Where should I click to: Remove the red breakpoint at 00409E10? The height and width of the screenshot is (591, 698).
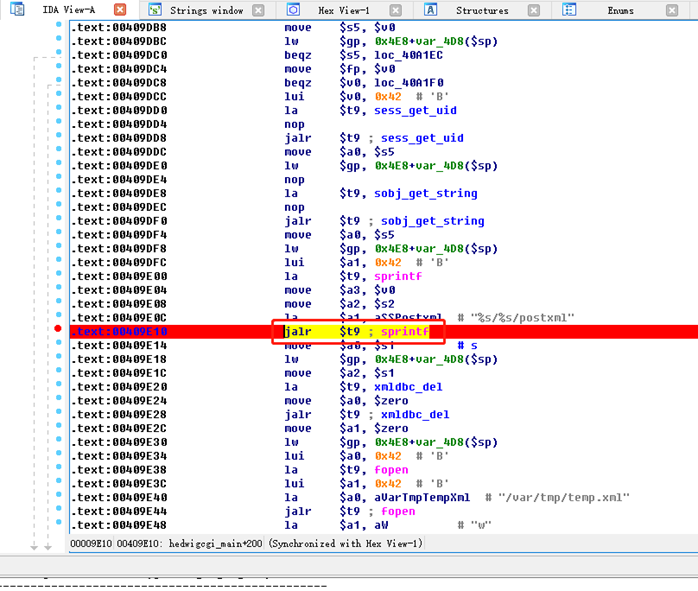tap(57, 328)
